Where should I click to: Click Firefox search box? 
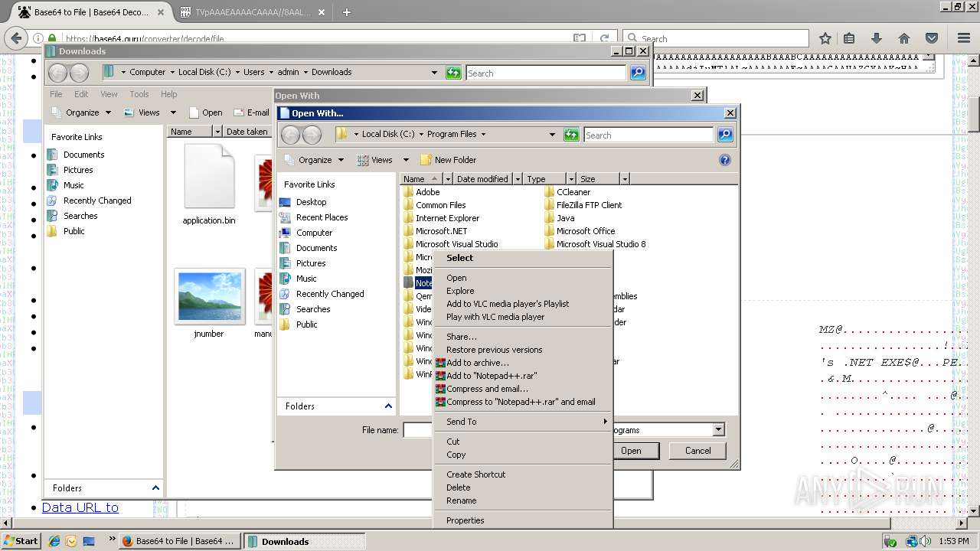tap(716, 38)
